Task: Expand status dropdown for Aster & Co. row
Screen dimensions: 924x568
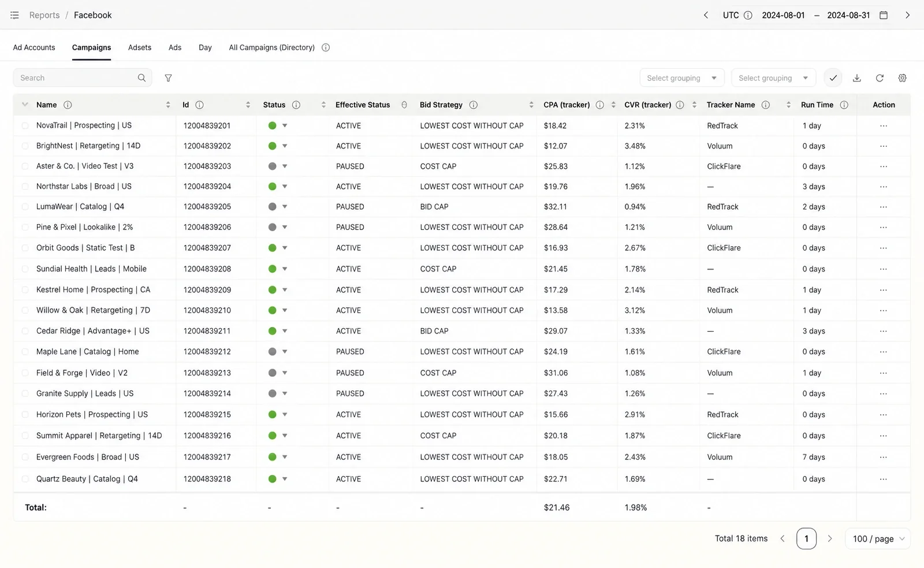Action: pyautogui.click(x=285, y=166)
